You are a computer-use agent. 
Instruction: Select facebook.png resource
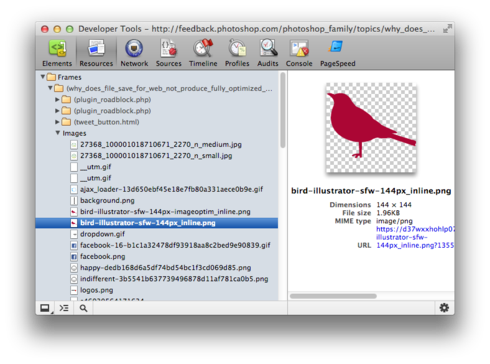pos(103,256)
